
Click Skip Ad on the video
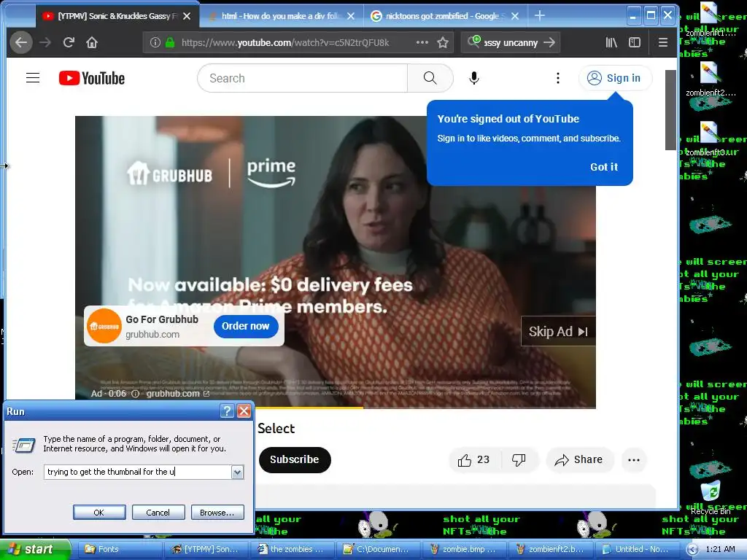558,332
